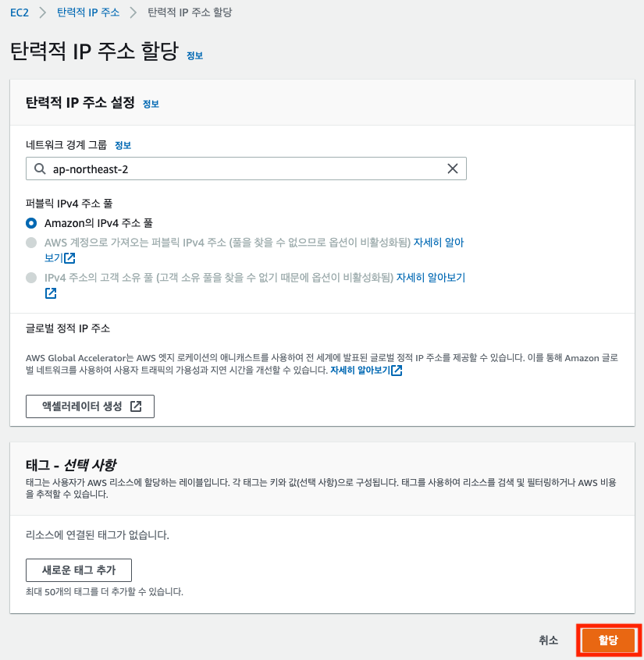Clear the ap-northeast-2 value with the X icon
The width and height of the screenshot is (644, 660).
[452, 169]
